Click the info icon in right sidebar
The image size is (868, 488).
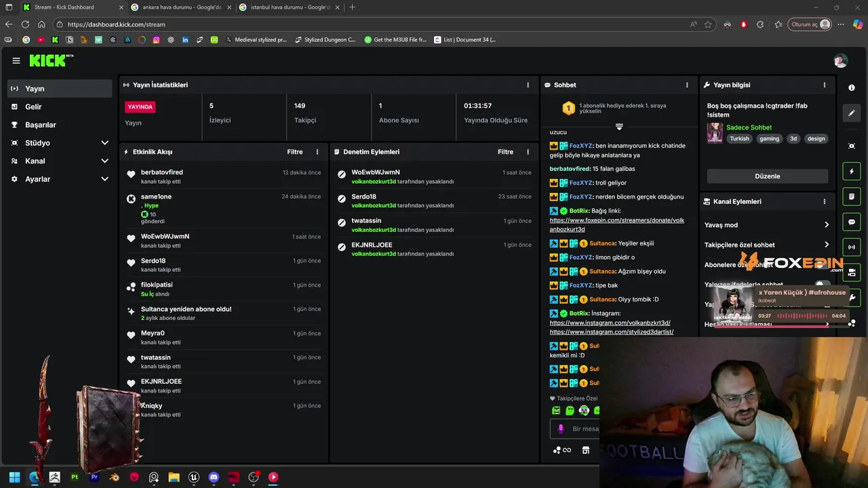pos(852,88)
